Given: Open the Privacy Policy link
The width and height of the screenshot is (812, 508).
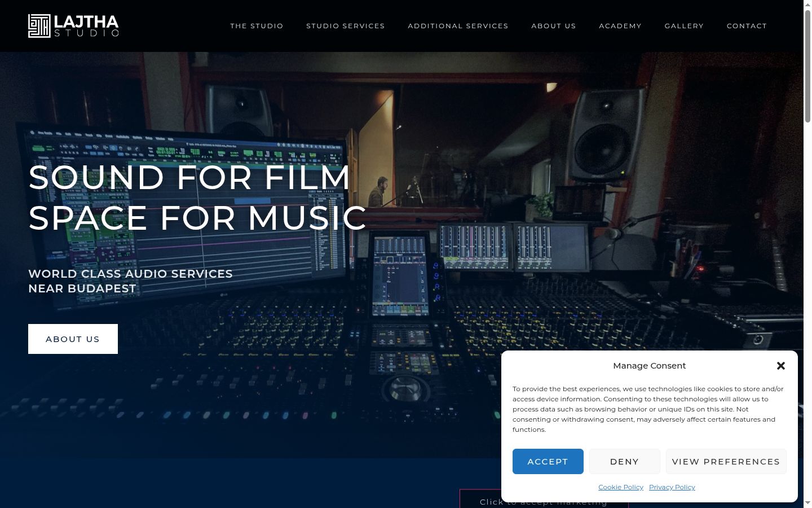Looking at the screenshot, I should (x=672, y=487).
